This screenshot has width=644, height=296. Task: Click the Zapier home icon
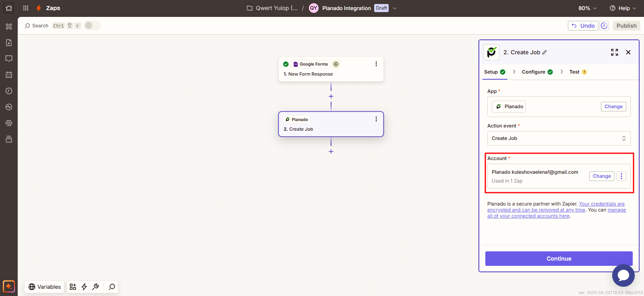(x=9, y=8)
